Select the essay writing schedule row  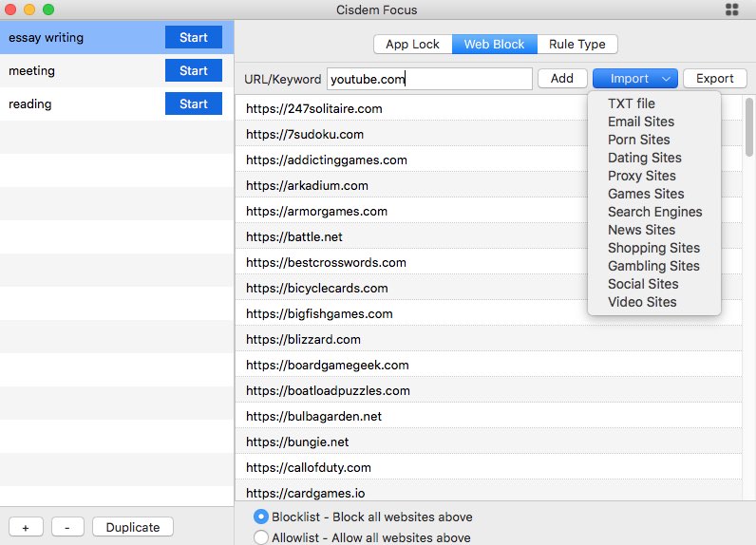117,38
